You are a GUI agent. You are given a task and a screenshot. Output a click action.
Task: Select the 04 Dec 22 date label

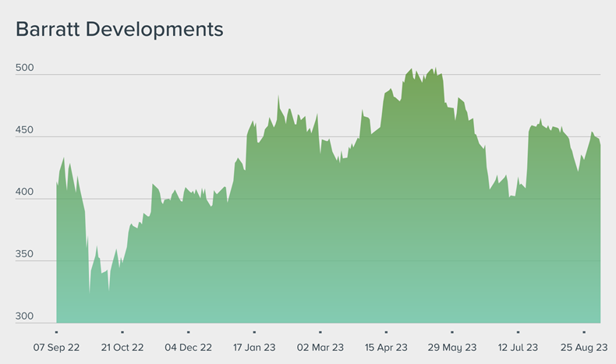tap(188, 347)
